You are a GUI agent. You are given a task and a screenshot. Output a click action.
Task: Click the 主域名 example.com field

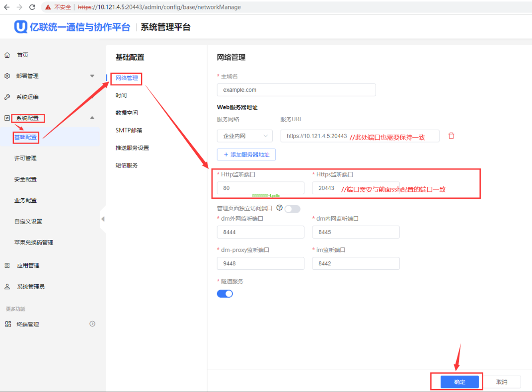[x=296, y=90]
